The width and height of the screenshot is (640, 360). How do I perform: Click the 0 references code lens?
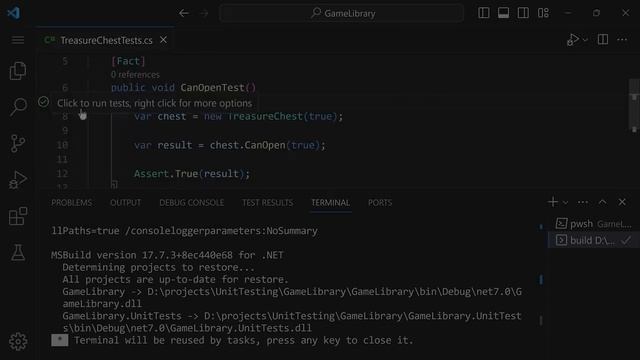click(x=135, y=75)
